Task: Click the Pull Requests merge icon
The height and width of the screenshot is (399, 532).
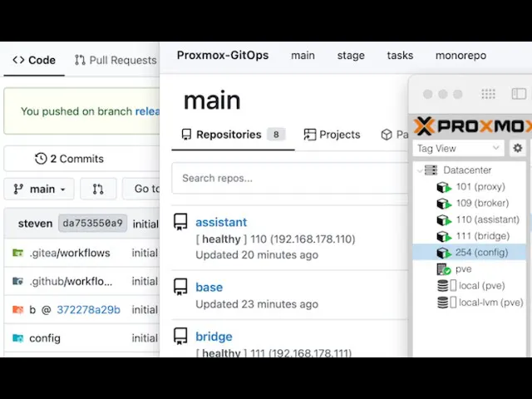Action: click(80, 60)
